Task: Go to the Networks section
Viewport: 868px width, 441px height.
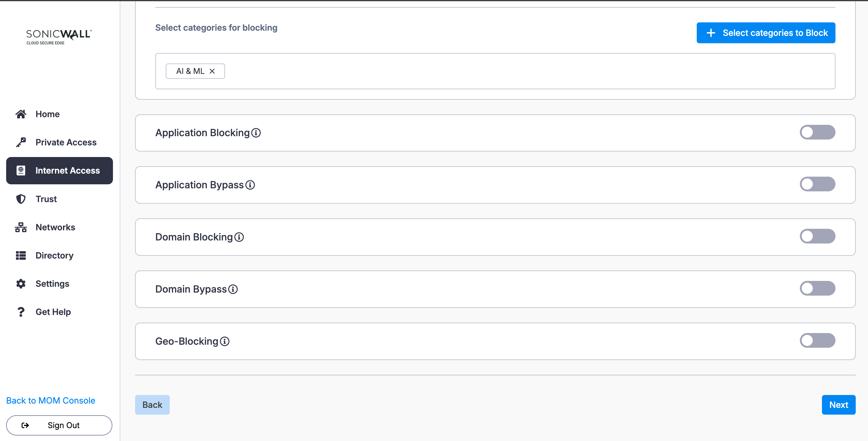Action: [x=55, y=227]
